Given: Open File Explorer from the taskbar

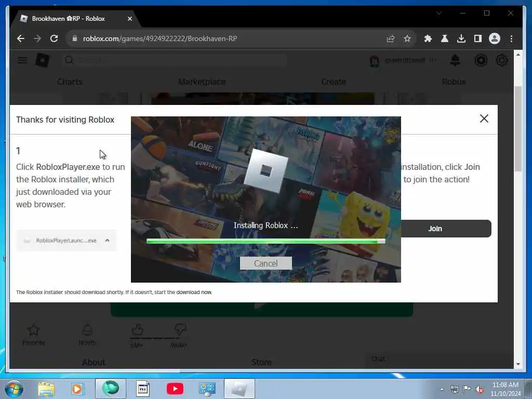Looking at the screenshot, I should [46, 389].
